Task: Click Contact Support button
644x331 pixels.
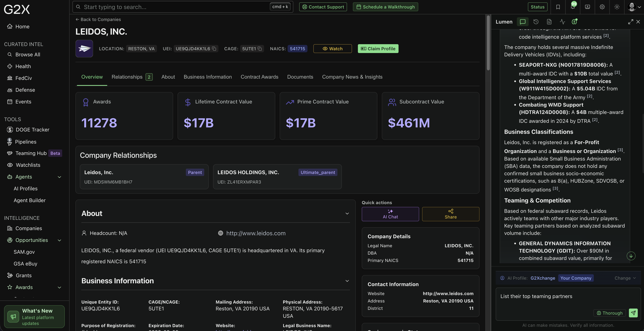Action: coord(323,7)
